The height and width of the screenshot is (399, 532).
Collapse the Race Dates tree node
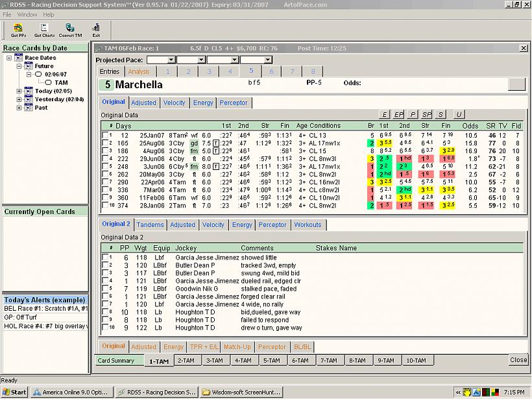point(9,58)
